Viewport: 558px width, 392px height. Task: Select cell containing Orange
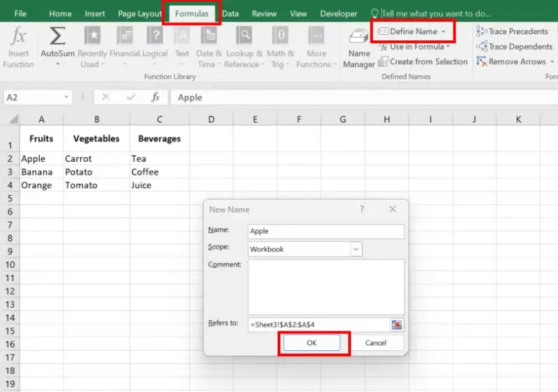pyautogui.click(x=42, y=186)
